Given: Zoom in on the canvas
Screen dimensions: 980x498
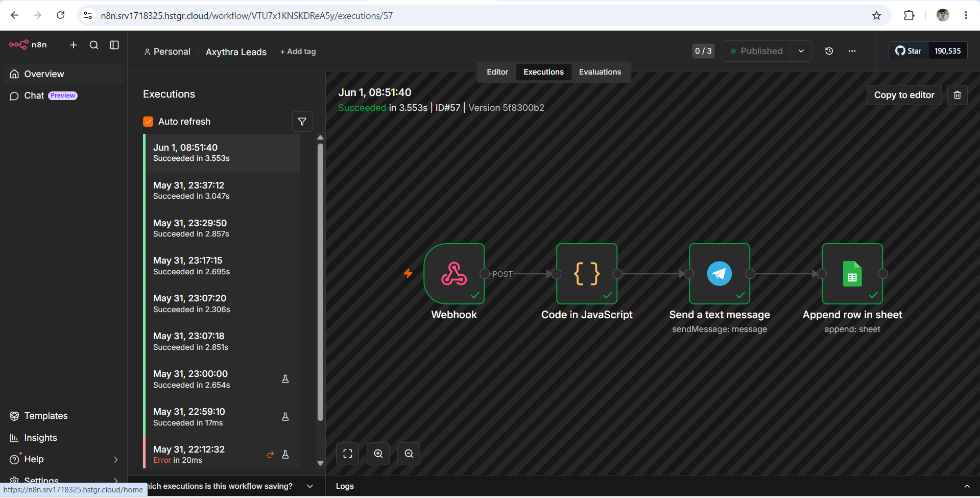Looking at the screenshot, I should click(x=378, y=454).
